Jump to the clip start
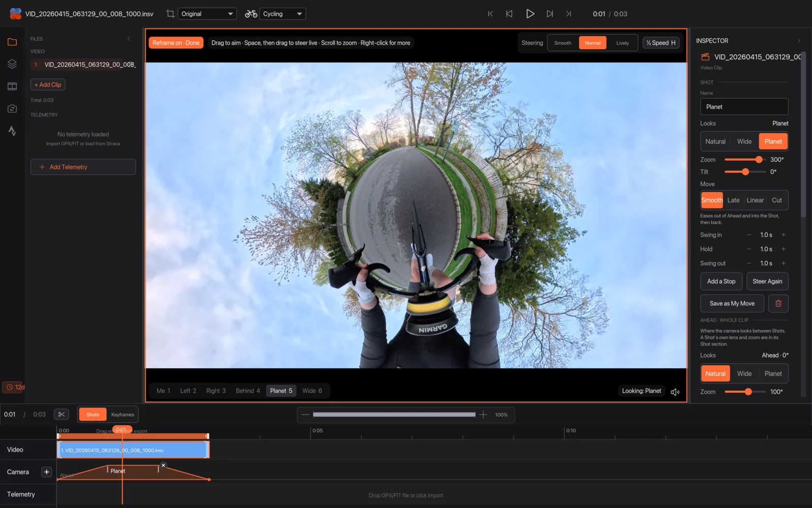The image size is (812, 508). coord(490,14)
